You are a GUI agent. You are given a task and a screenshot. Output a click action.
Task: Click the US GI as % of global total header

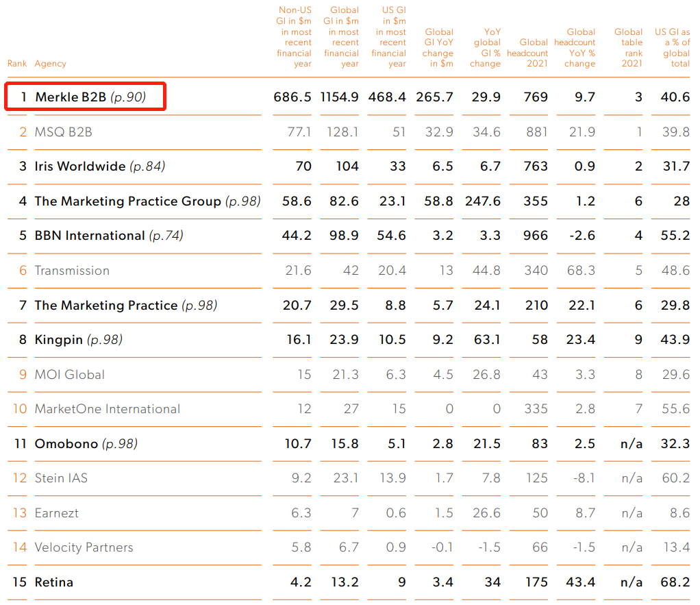(x=672, y=48)
